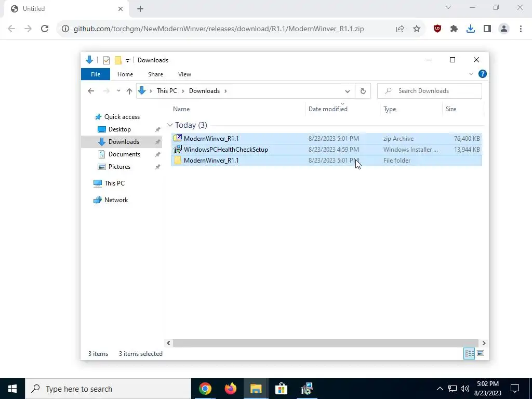Refresh the Downloads folder listing
Viewport: 532px width, 399px height.
pos(363,91)
